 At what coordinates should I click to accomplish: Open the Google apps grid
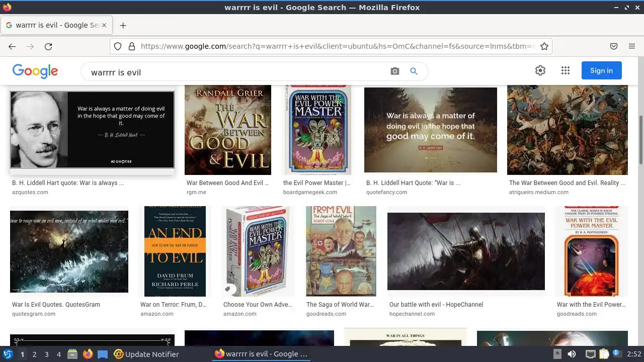565,70
